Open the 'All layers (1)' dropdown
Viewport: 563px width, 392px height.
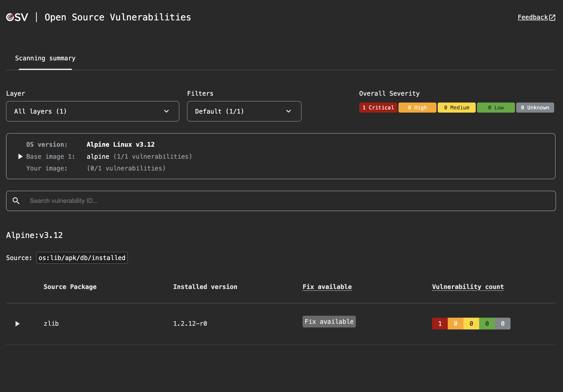point(93,111)
